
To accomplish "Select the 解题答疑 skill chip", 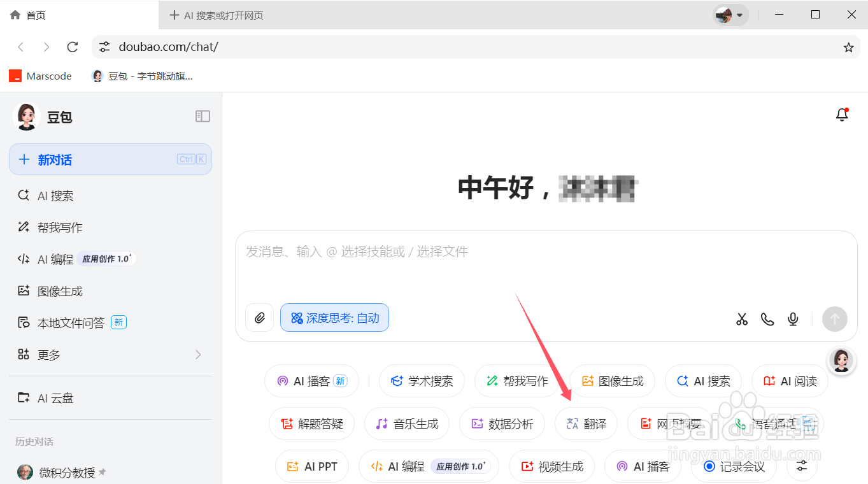I will pos(311,423).
